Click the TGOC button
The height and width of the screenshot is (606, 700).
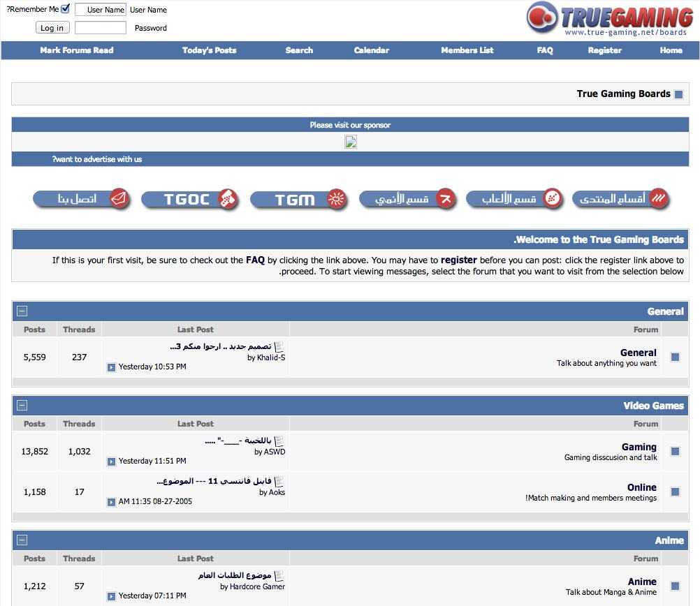pyautogui.click(x=191, y=199)
